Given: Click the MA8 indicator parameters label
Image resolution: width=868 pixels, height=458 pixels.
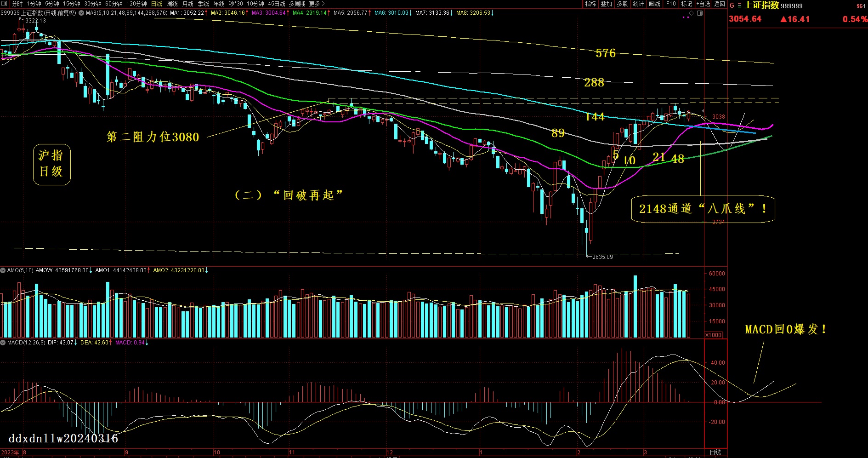Looking at the screenshot, I should pyautogui.click(x=127, y=13).
